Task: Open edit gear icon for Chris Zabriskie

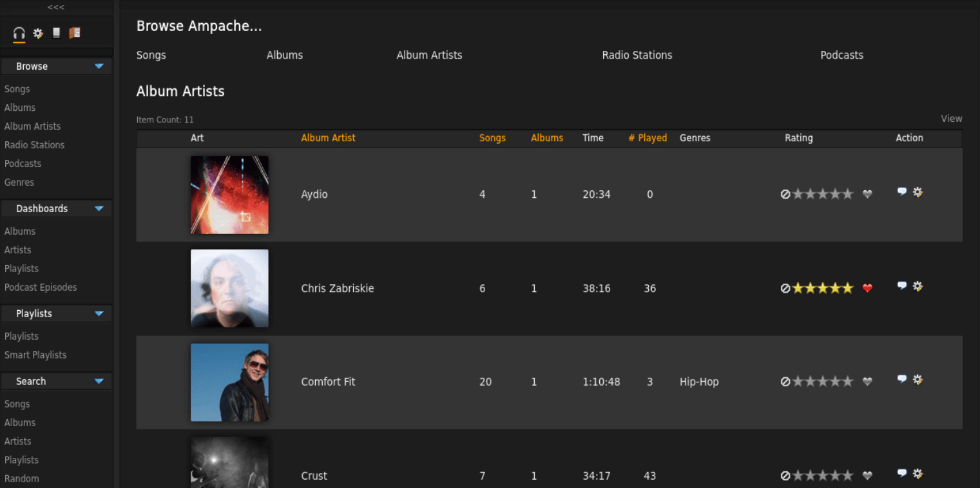Action: tap(918, 286)
